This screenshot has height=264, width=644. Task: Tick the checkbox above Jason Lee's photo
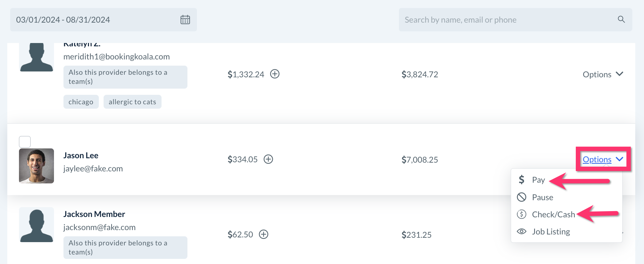[25, 142]
